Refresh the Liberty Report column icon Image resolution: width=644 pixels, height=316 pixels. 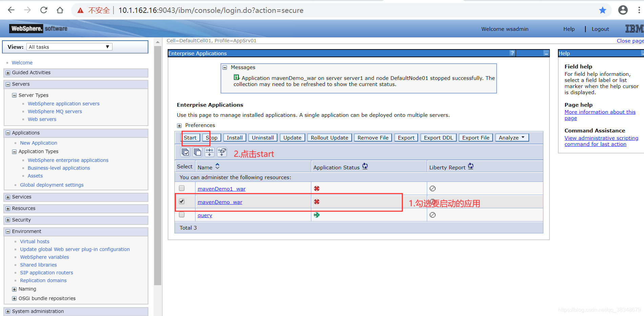pyautogui.click(x=471, y=166)
